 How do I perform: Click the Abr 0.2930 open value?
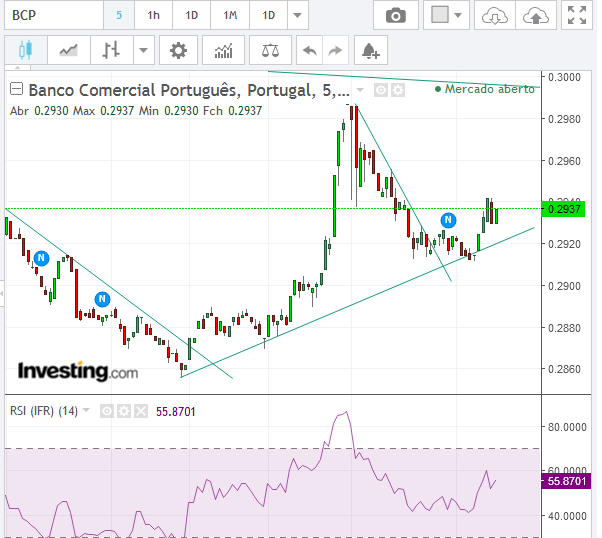tap(39, 111)
